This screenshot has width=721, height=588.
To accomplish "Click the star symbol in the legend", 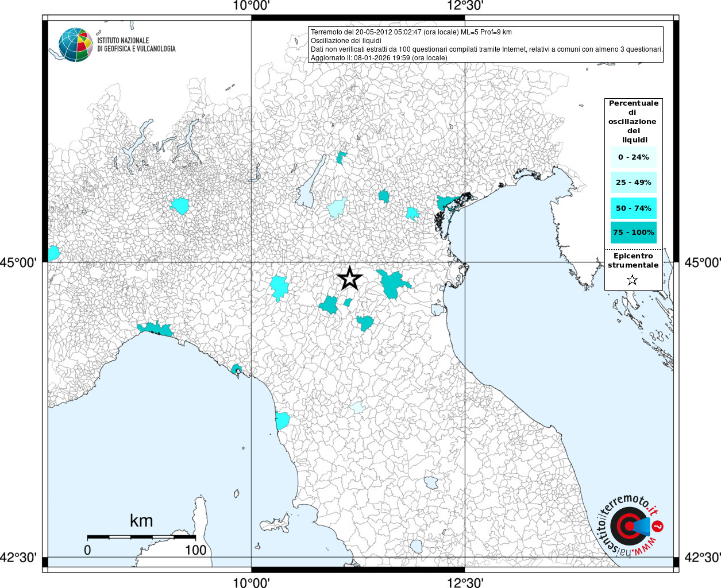I will pos(632,280).
